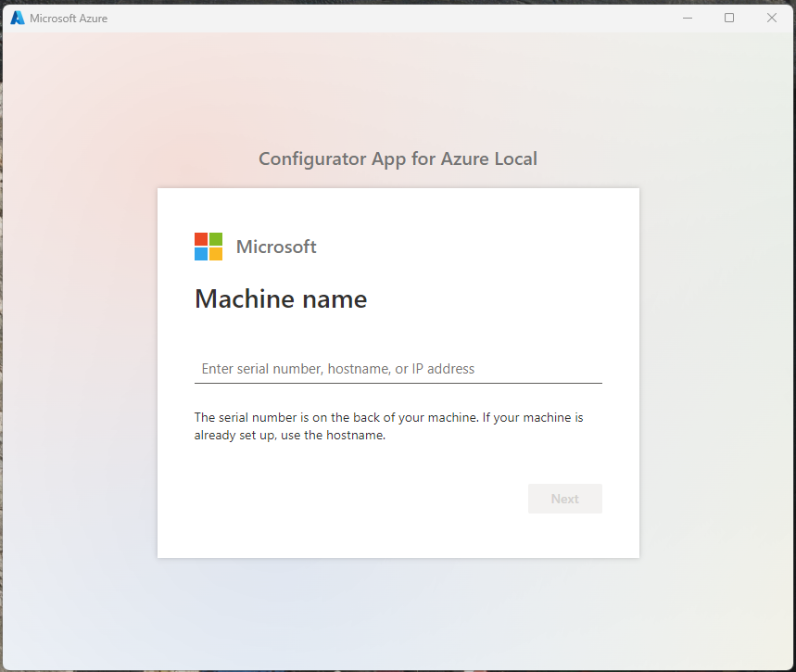Maximize the Microsoft Azure window

tap(729, 18)
